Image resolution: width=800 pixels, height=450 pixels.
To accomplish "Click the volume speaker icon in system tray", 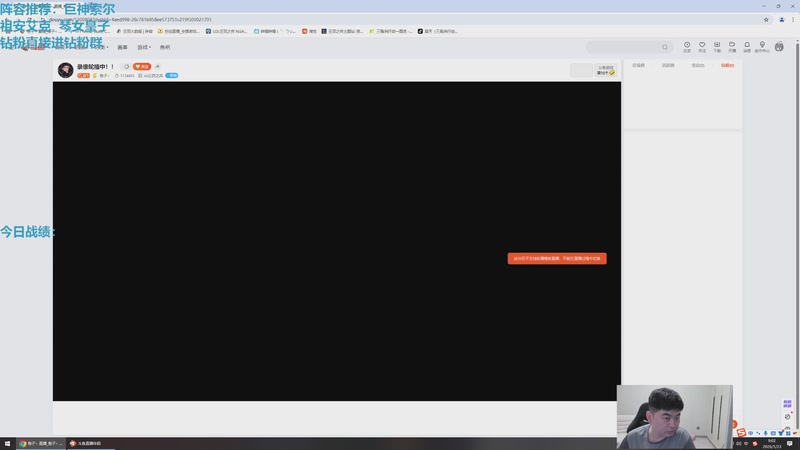I will 738,443.
